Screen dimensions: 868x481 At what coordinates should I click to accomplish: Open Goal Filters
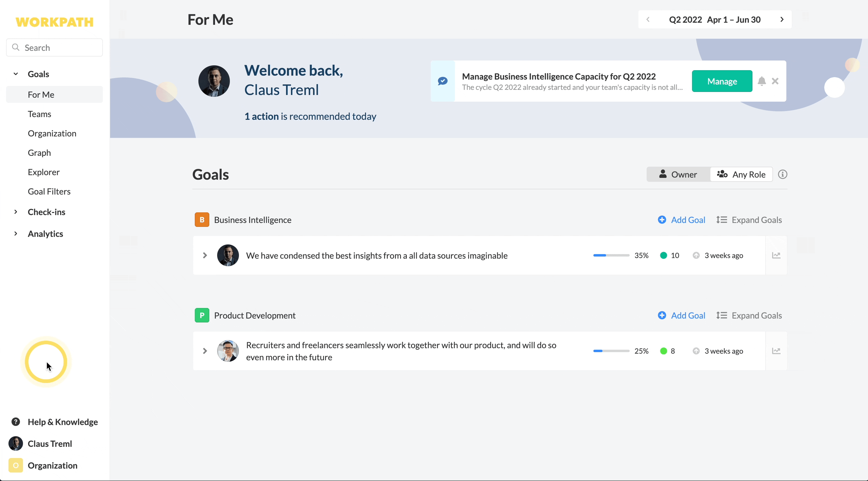coord(49,191)
